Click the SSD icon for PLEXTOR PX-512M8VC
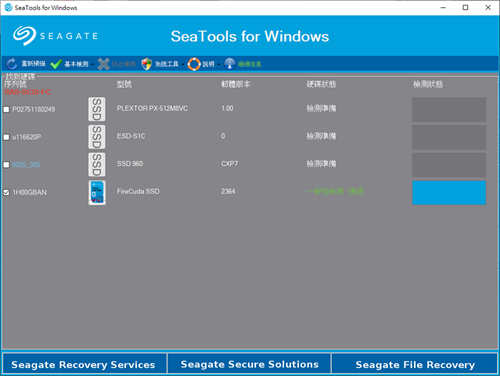The height and width of the screenshot is (376, 500). [97, 109]
